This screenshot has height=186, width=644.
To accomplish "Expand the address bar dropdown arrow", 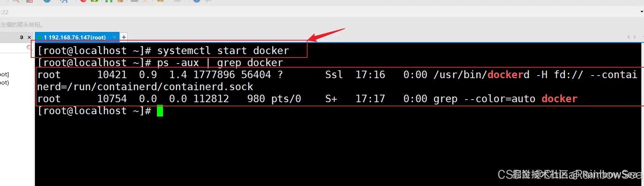I will [641, 12].
